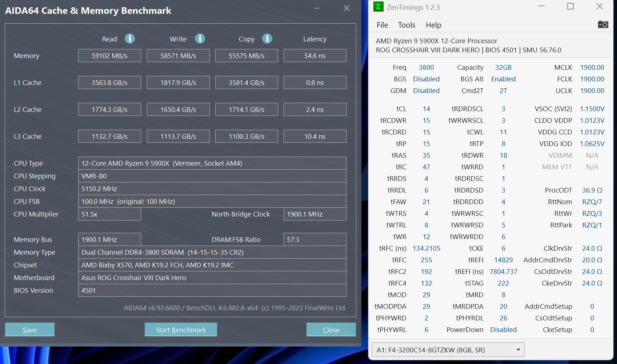Click Motherboard field Asus ROG Crosshair VIII
Screen dimensions: 617x364
coord(212,278)
